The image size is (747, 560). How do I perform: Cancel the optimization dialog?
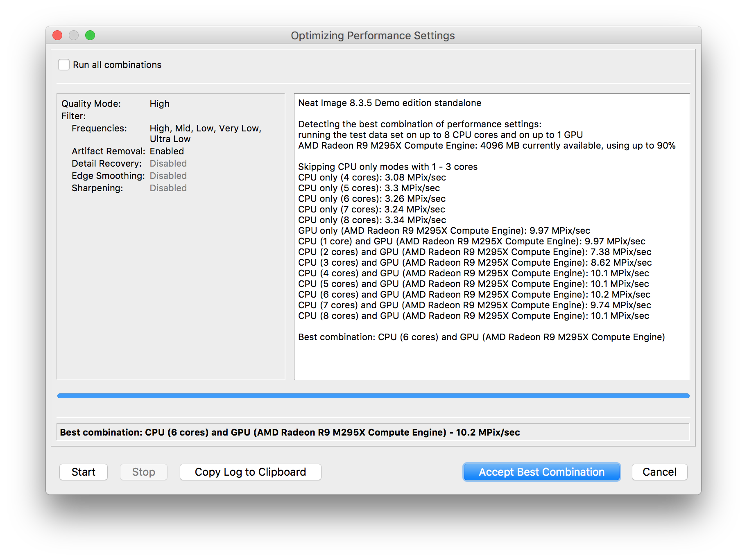[659, 472]
